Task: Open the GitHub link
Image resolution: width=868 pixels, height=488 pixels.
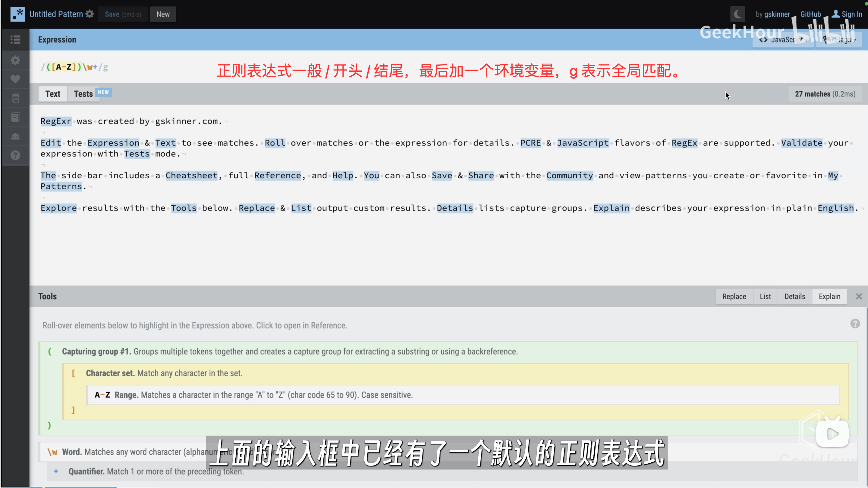Action: click(810, 14)
